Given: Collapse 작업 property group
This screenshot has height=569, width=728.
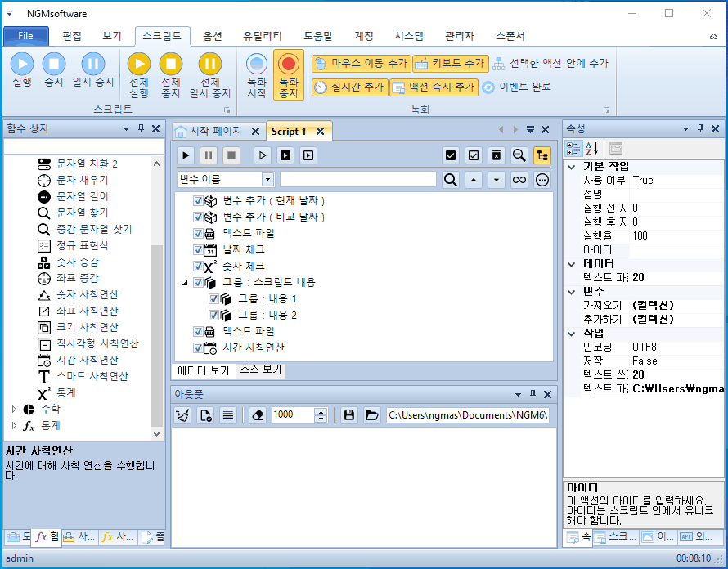Looking at the screenshot, I should (x=572, y=334).
